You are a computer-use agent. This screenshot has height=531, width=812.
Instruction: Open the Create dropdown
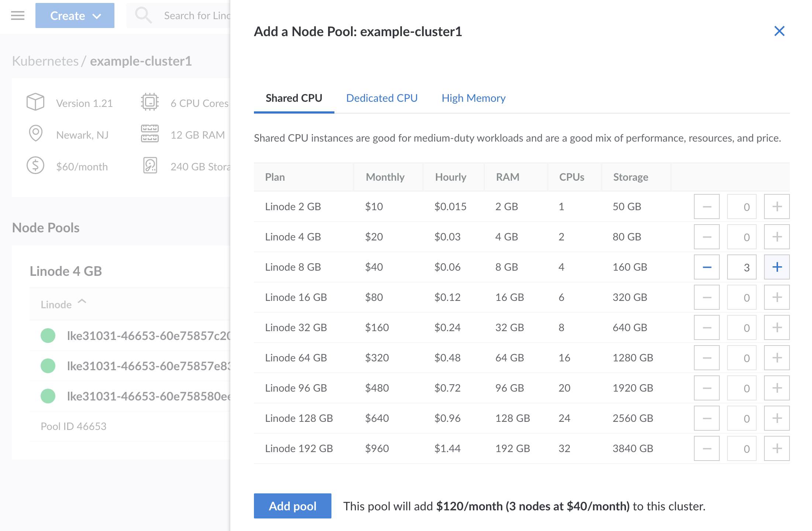click(75, 15)
